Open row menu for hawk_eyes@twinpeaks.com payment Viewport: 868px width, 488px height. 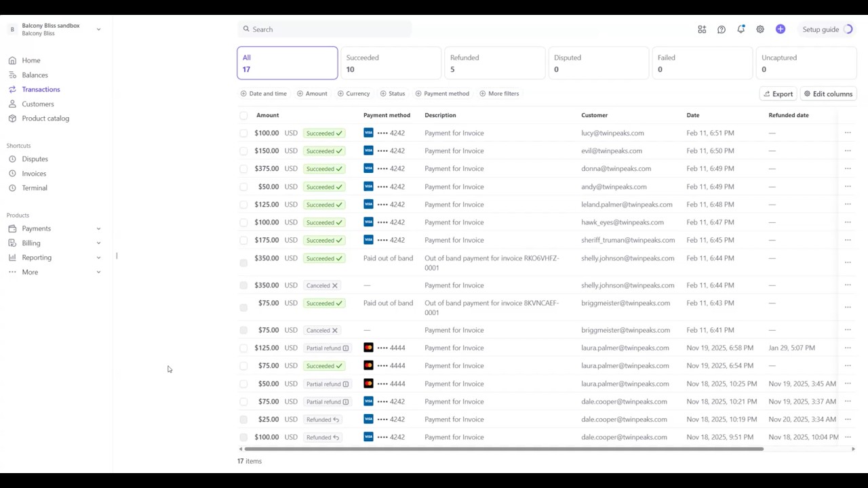coord(848,222)
